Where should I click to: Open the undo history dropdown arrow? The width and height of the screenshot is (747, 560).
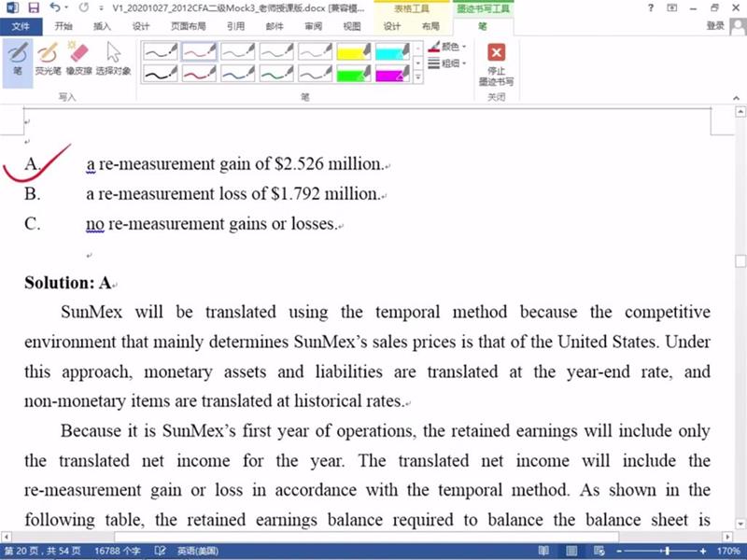pos(66,7)
